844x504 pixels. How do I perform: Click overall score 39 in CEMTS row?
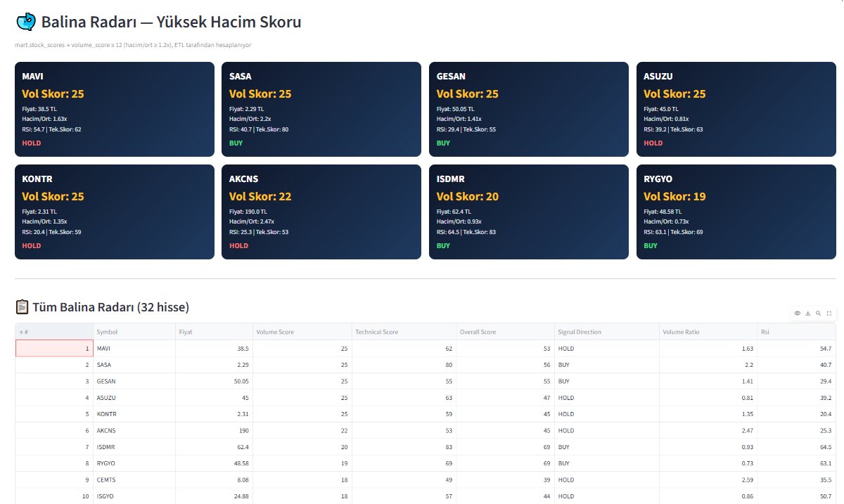[x=505, y=479]
